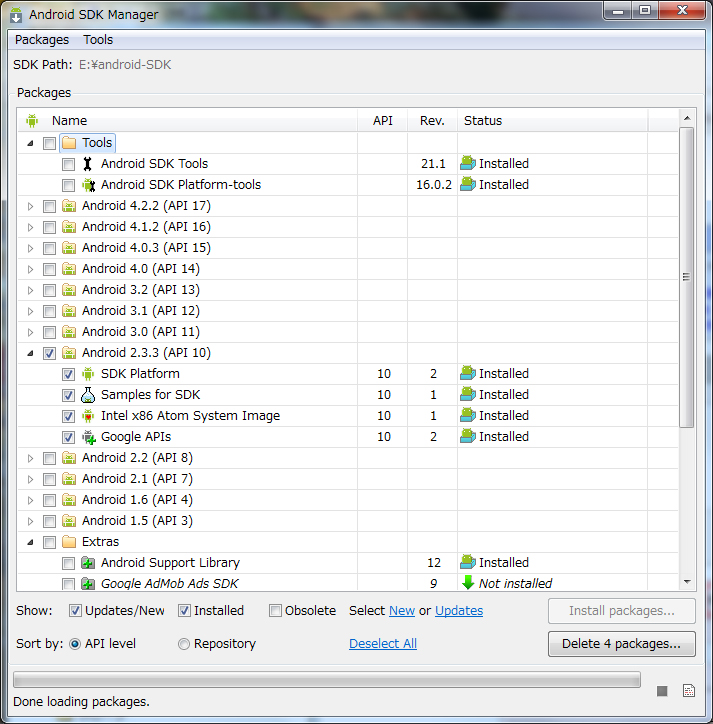Expand the Android 2.1 (API 7) node

click(30, 479)
